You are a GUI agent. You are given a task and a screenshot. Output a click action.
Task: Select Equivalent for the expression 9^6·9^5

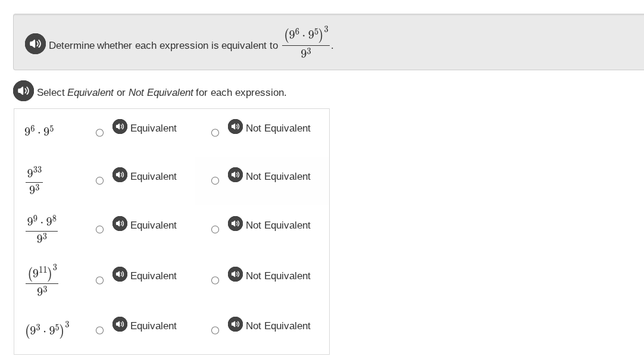pos(99,132)
